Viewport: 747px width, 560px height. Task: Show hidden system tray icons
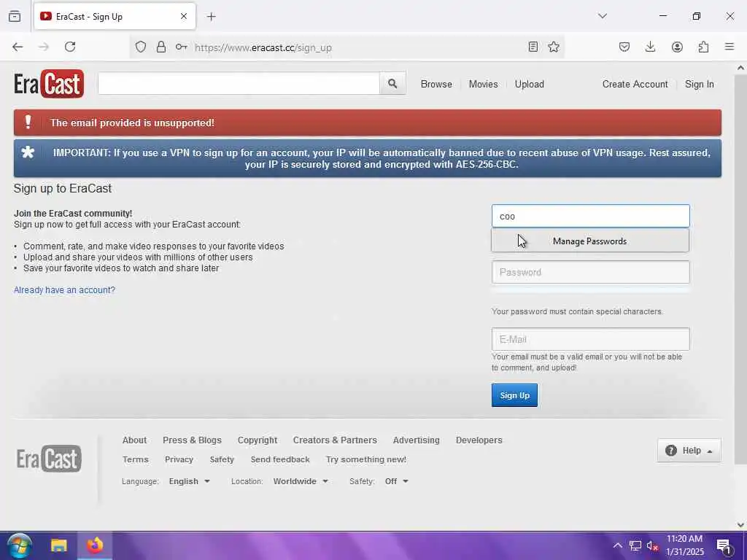(x=617, y=545)
